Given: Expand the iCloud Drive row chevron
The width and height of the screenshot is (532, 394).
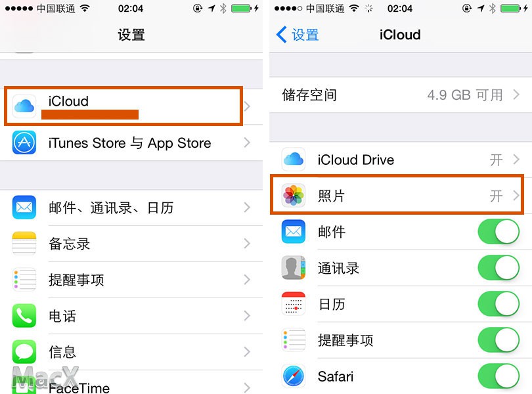Looking at the screenshot, I should pos(516,159).
